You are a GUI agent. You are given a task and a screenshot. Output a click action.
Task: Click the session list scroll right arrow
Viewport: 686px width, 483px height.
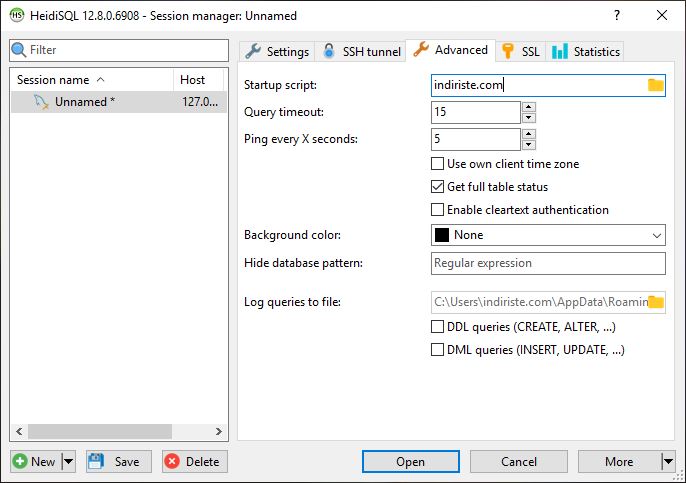coord(218,431)
